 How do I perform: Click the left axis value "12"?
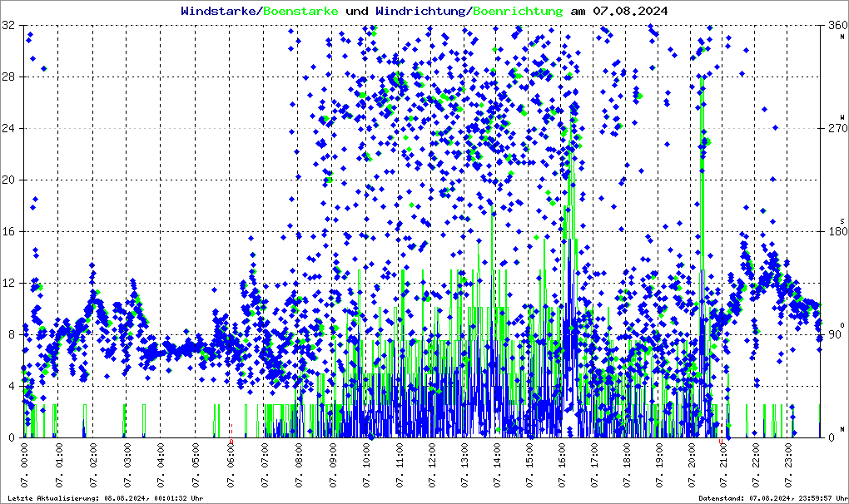point(8,283)
